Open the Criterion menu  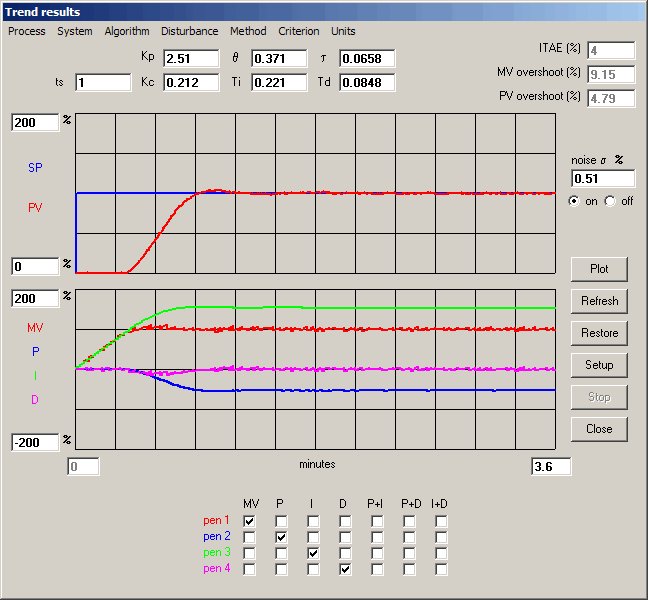[x=299, y=31]
